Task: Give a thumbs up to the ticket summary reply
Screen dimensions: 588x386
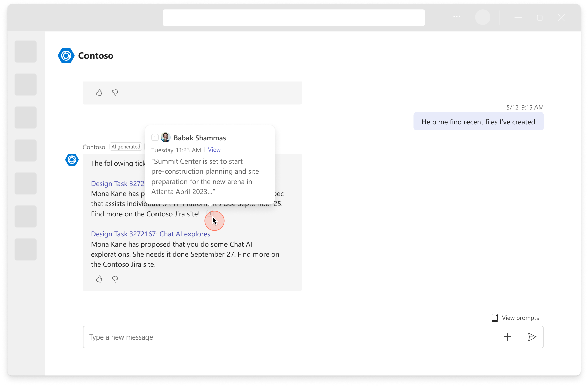Action: (x=99, y=279)
